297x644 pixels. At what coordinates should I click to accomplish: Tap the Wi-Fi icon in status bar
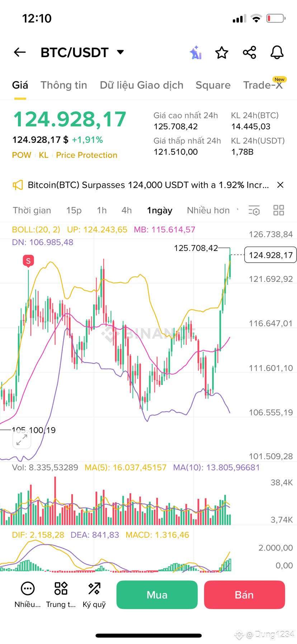pyautogui.click(x=256, y=18)
